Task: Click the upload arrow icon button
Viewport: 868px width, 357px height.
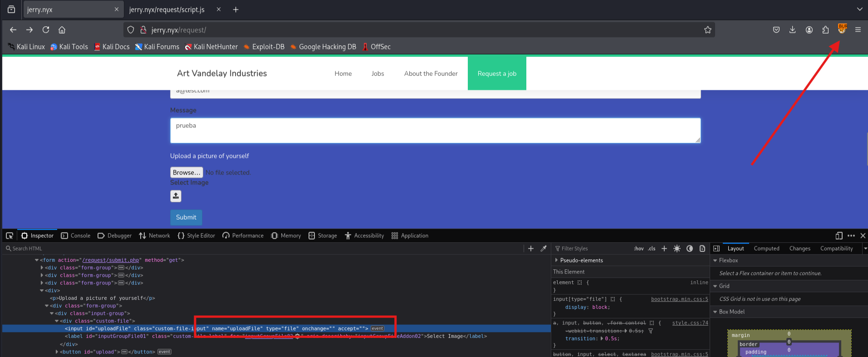Action: [176, 196]
